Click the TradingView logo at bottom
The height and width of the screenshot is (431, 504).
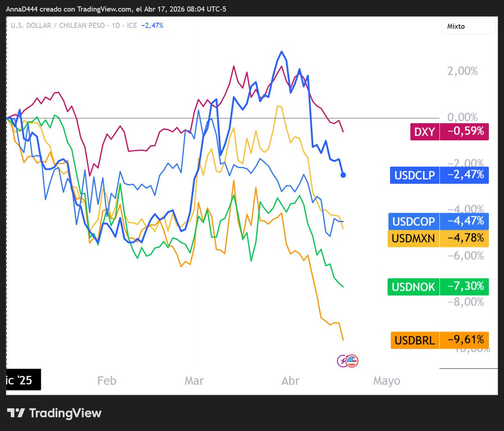pyautogui.click(x=54, y=413)
